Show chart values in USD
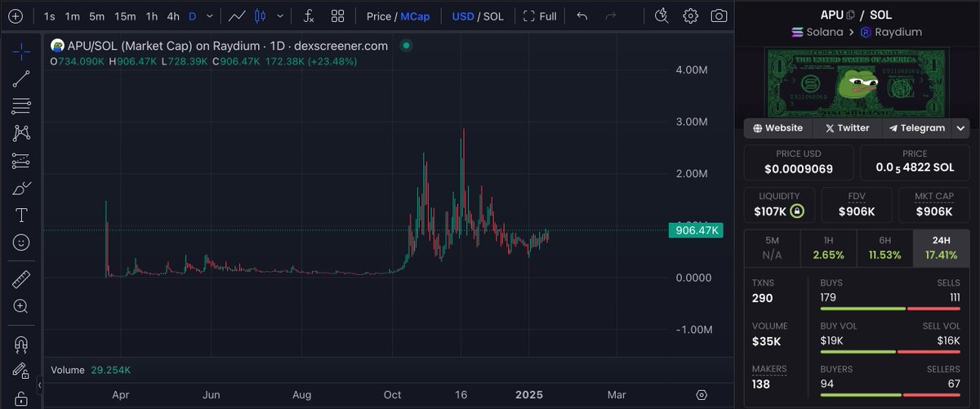The height and width of the screenshot is (409, 980). (x=464, y=16)
